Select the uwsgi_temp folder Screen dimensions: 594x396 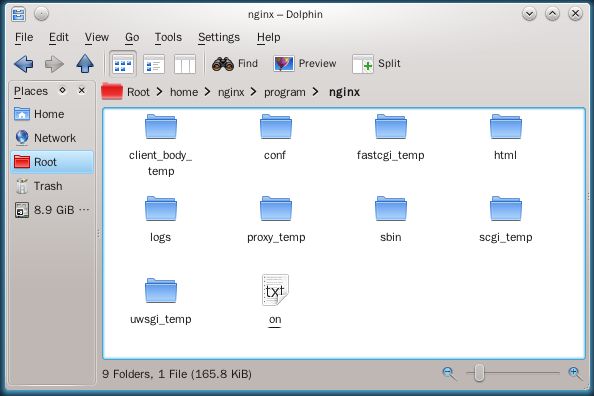[x=161, y=301]
